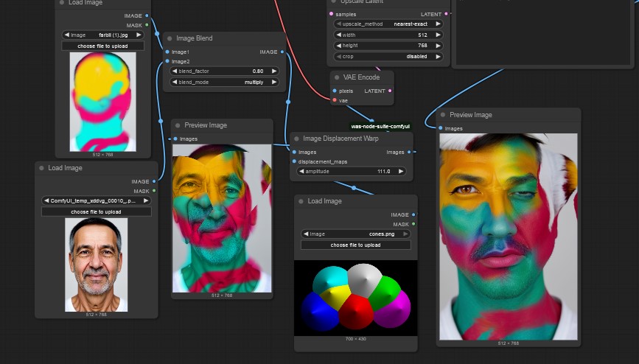639x364 pixels.
Task: Open the ComfyUI_temp_xddvg image selector
Action: click(96, 200)
